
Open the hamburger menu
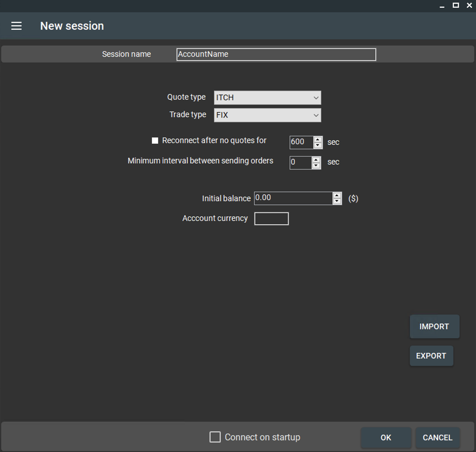(x=16, y=26)
